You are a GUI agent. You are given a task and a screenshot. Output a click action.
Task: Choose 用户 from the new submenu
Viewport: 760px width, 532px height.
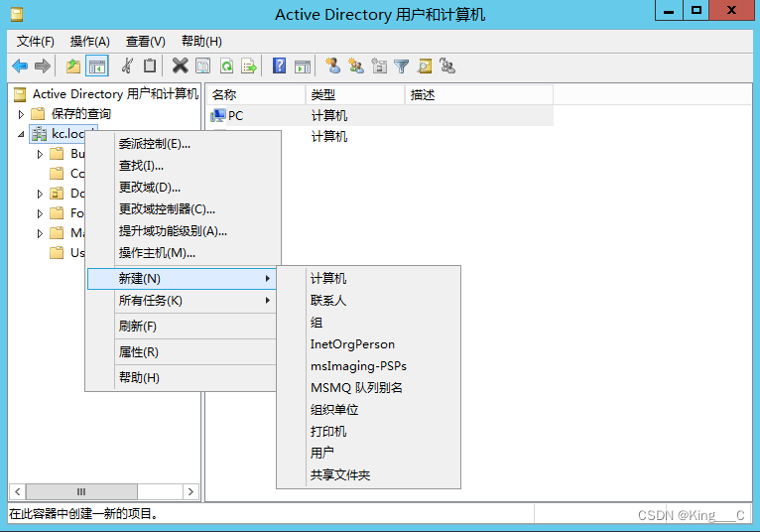(x=368, y=453)
